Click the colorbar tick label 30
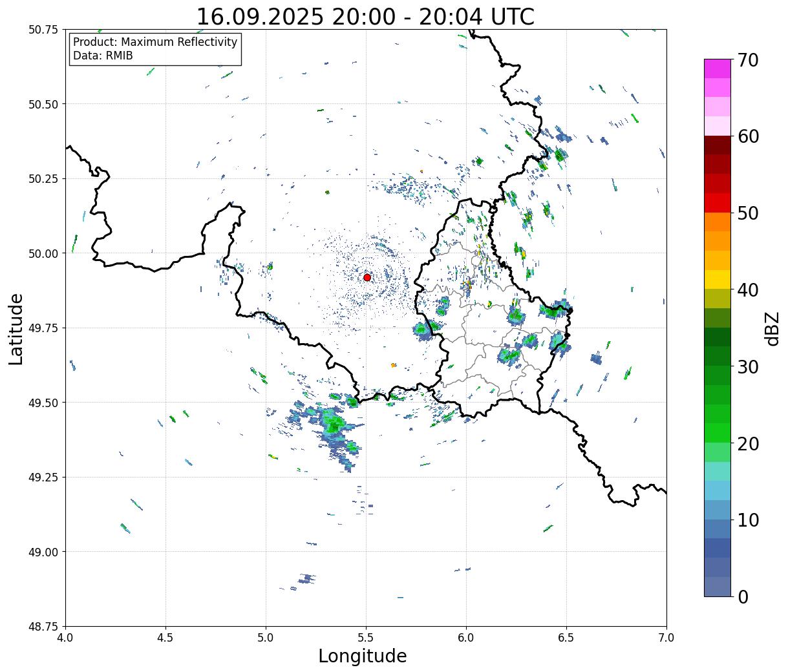The height and width of the screenshot is (672, 788). pos(748,367)
